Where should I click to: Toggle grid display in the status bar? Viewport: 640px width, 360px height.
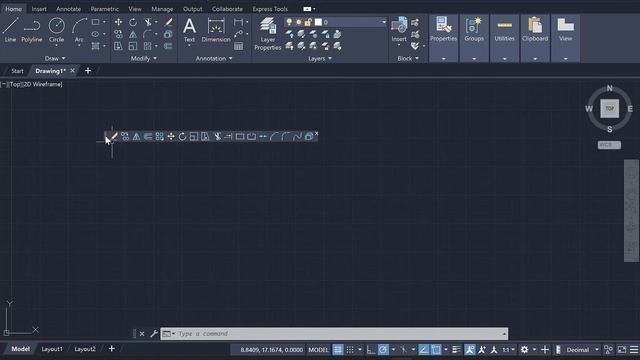(x=338, y=350)
